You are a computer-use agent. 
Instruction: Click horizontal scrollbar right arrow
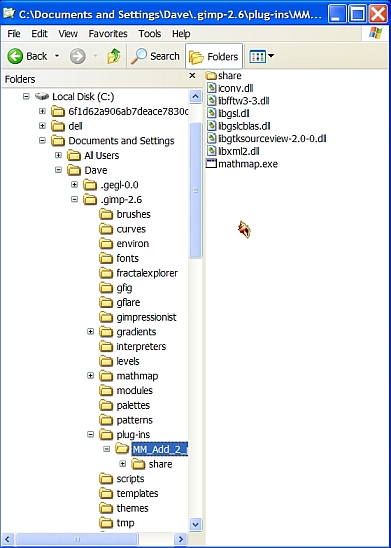(181, 539)
